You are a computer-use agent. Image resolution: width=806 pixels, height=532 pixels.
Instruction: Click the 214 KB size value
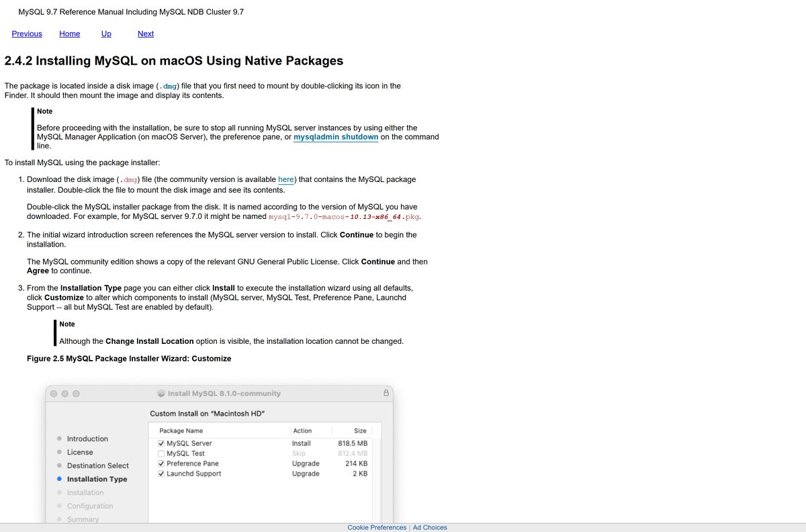(357, 463)
